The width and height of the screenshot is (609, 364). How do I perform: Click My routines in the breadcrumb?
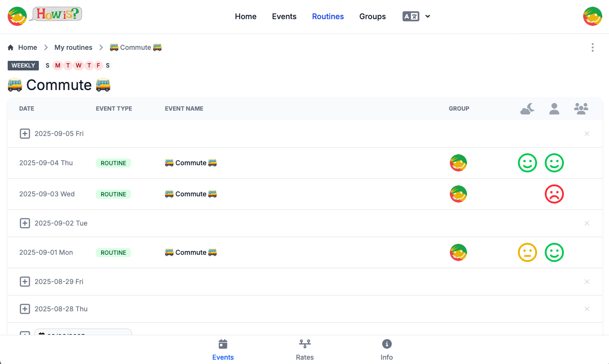(x=73, y=47)
